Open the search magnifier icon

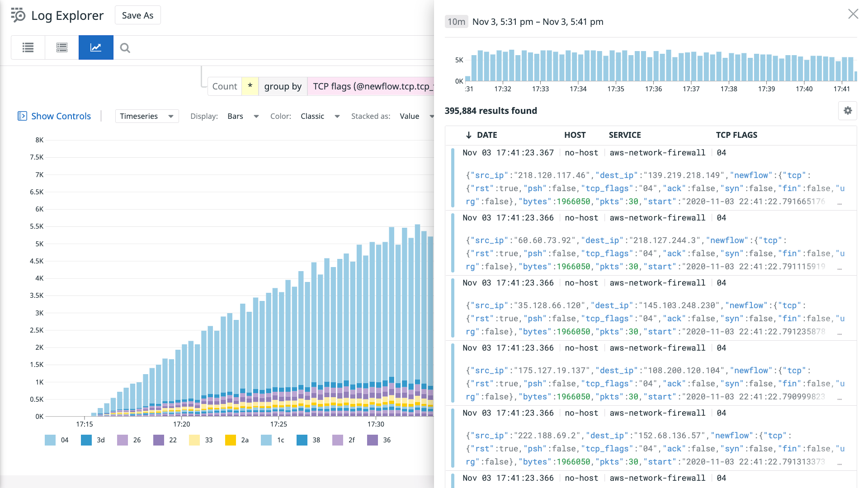(125, 47)
